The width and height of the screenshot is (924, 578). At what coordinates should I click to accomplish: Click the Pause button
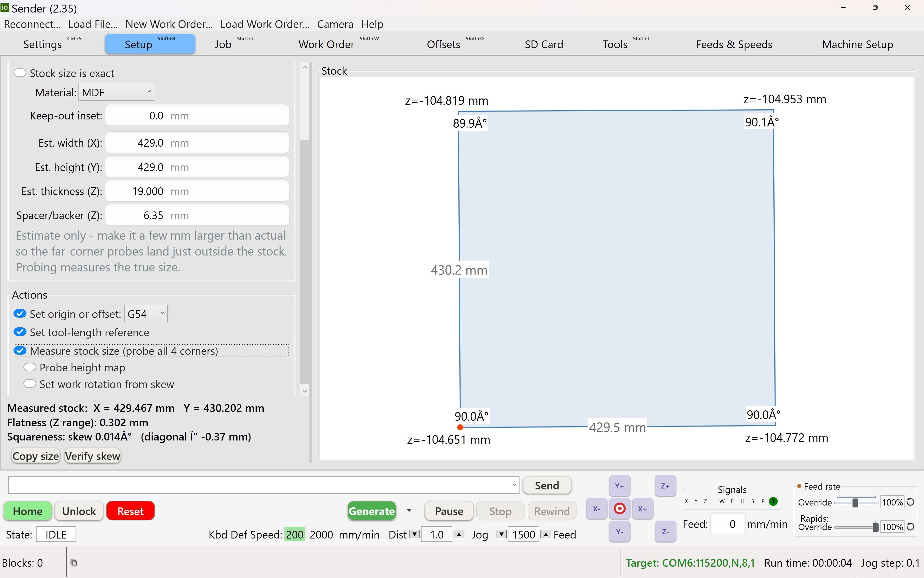coord(449,511)
